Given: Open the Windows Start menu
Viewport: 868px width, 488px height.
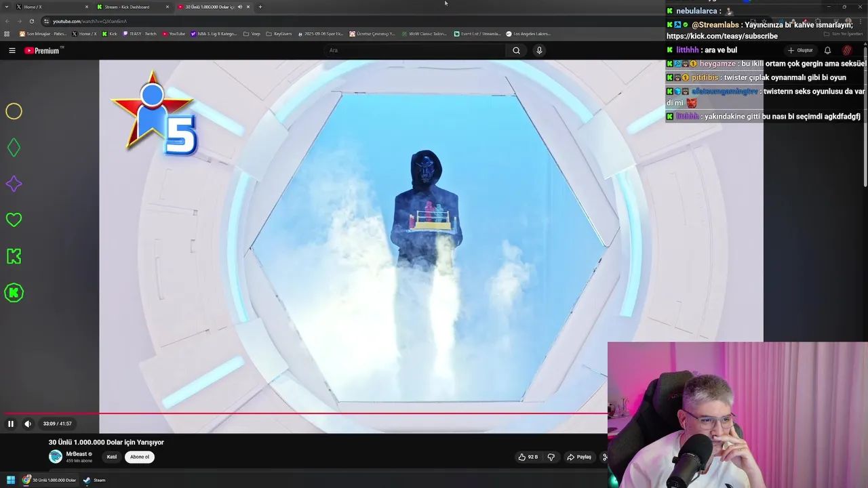Looking at the screenshot, I should click(x=11, y=480).
